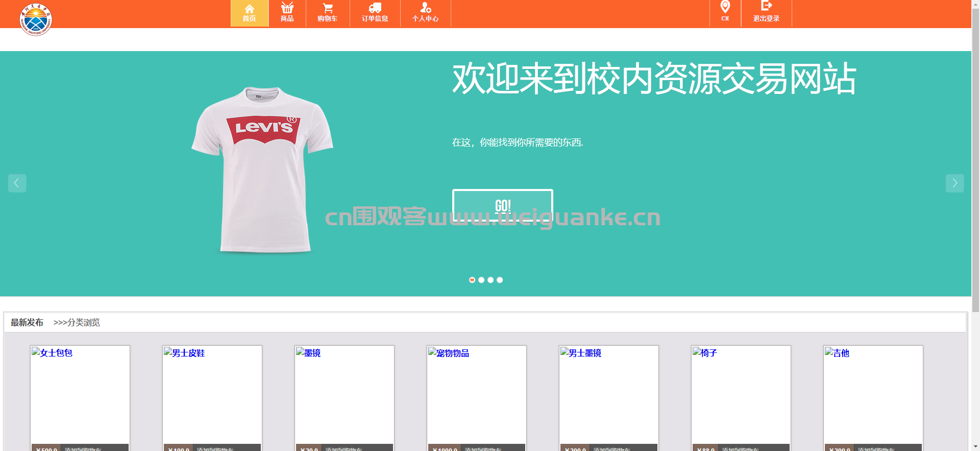Viewport: 980px width, 451px height.
Task: Select the fourth carousel indicator dot
Action: [x=500, y=280]
